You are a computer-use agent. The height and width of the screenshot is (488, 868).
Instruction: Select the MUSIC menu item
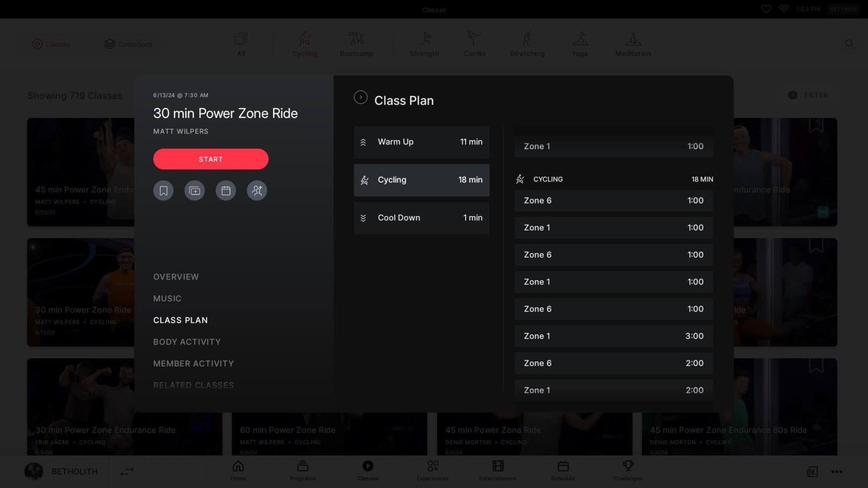[168, 298]
